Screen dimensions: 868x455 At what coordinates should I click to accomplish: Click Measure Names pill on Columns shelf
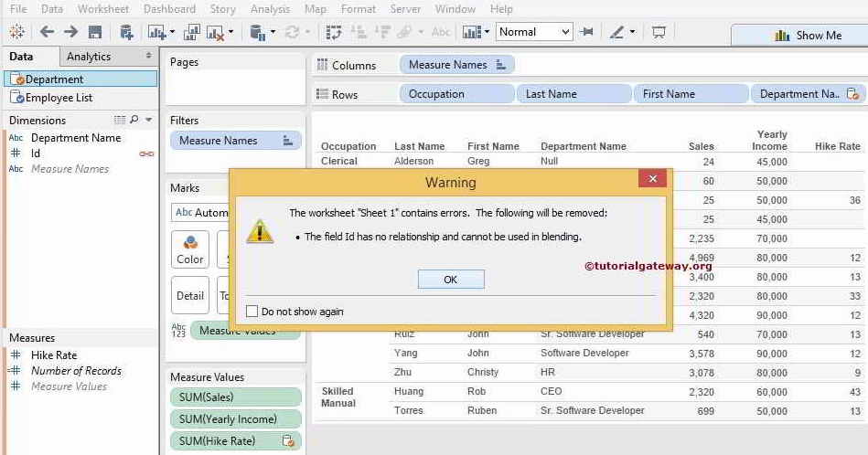(456, 65)
